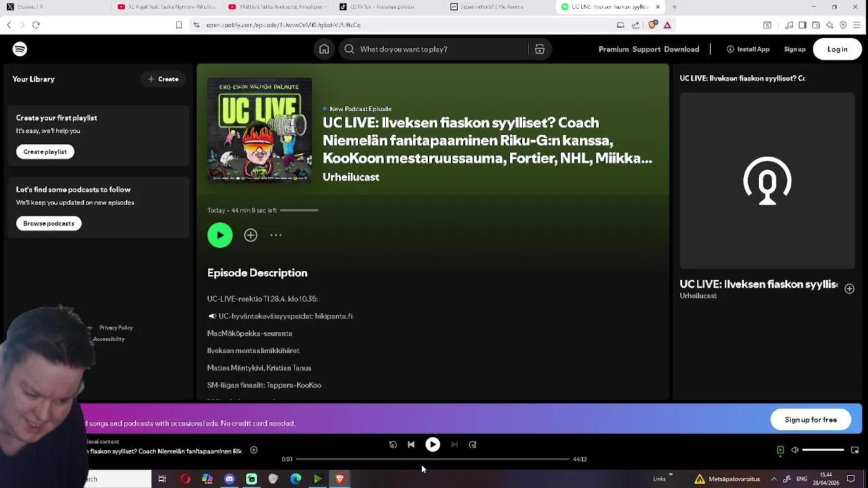Open a new browser tab
868x488 pixels.
tap(674, 7)
